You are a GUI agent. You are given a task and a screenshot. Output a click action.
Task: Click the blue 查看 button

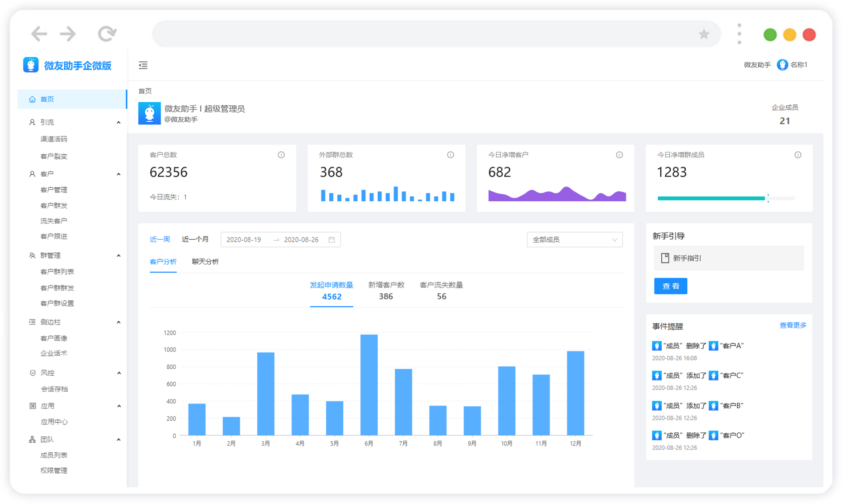coord(671,286)
